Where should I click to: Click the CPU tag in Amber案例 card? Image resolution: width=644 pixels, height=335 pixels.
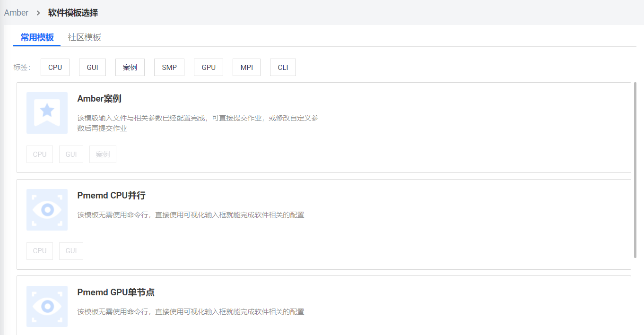pos(40,155)
